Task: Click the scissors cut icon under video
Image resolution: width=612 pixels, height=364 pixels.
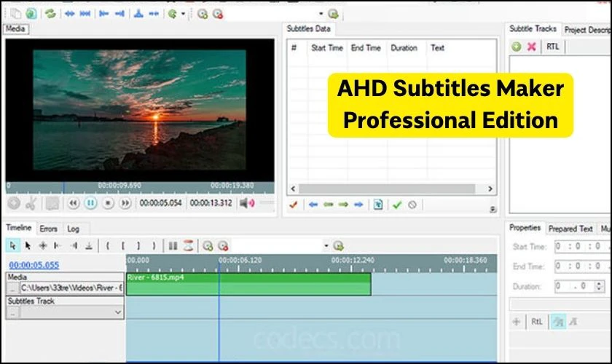Action: (31, 203)
